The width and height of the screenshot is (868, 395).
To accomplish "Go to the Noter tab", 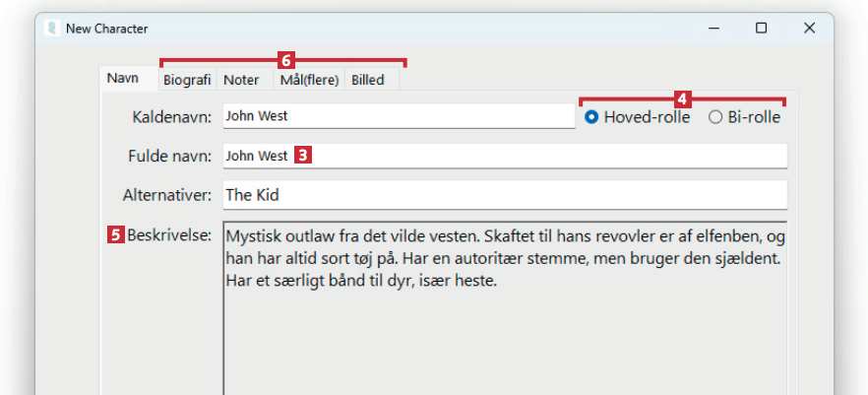I will tap(241, 80).
